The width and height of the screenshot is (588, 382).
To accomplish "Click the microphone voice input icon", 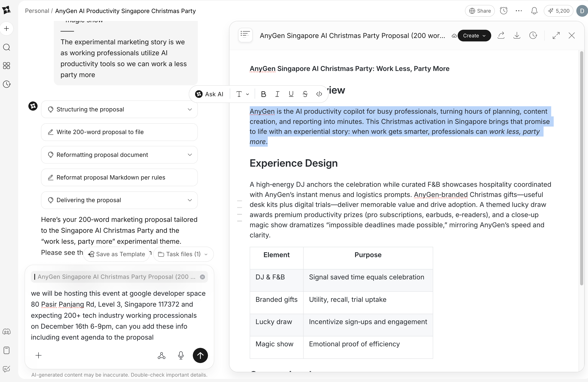I will pyautogui.click(x=181, y=355).
